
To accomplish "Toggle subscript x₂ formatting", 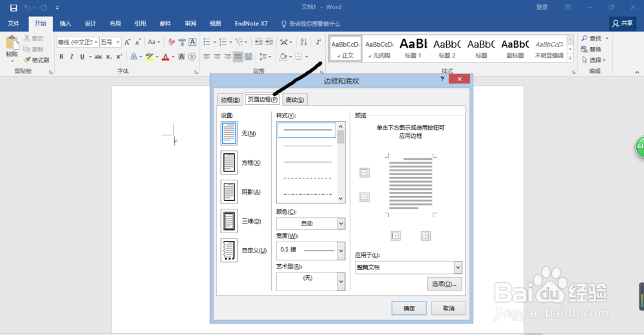I will point(109,57).
